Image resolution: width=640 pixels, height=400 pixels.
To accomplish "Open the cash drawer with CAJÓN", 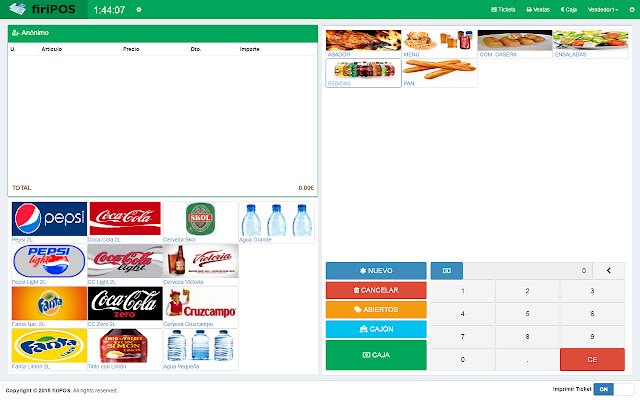I will (376, 329).
